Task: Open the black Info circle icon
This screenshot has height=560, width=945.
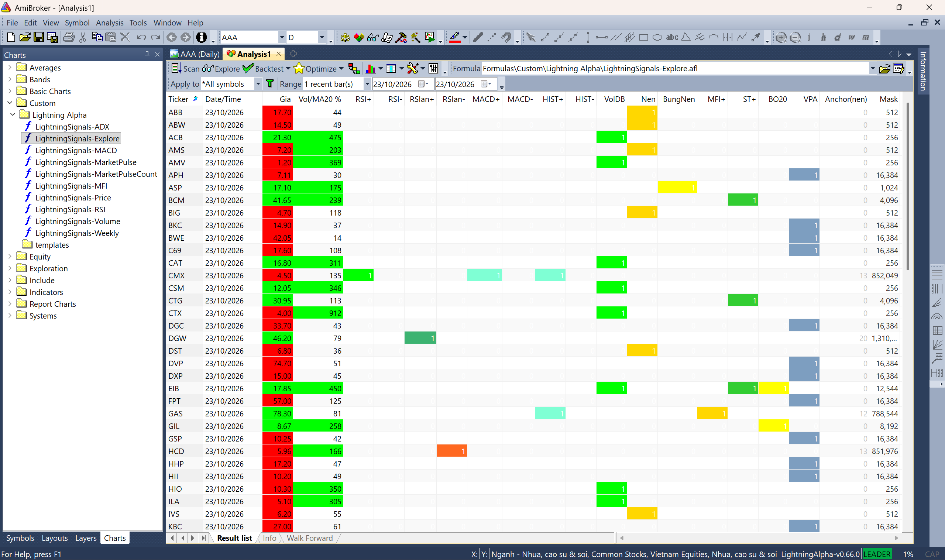Action: (x=202, y=37)
